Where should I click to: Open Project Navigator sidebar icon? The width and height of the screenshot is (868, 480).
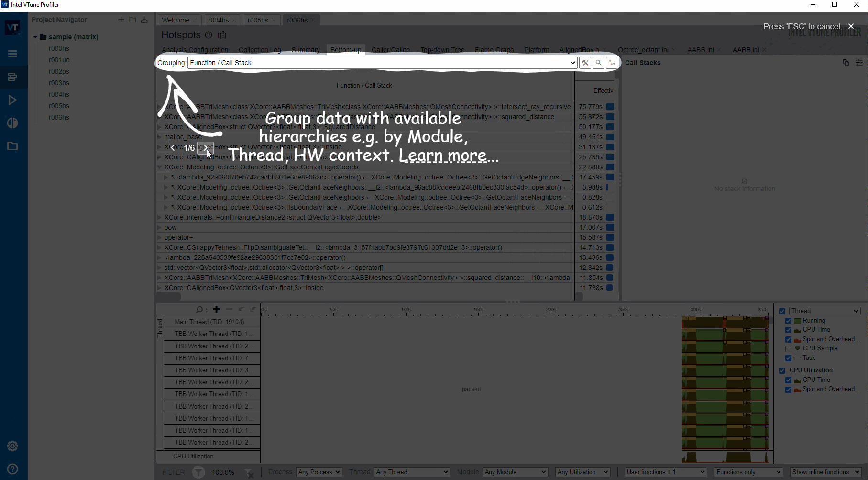pyautogui.click(x=12, y=77)
